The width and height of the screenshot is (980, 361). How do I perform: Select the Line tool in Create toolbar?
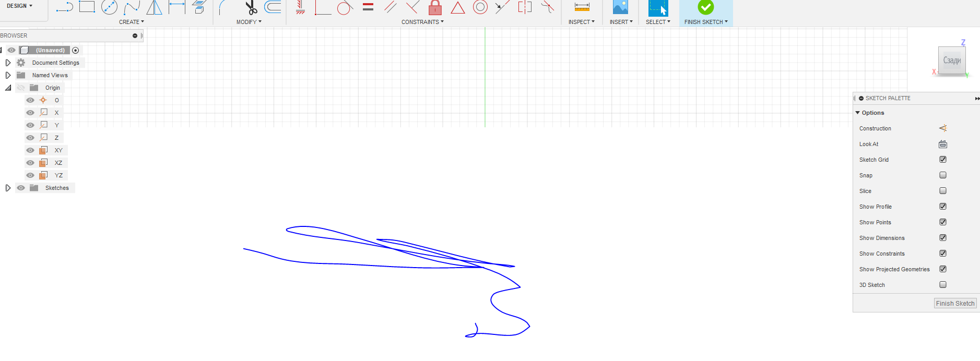pyautogui.click(x=65, y=7)
